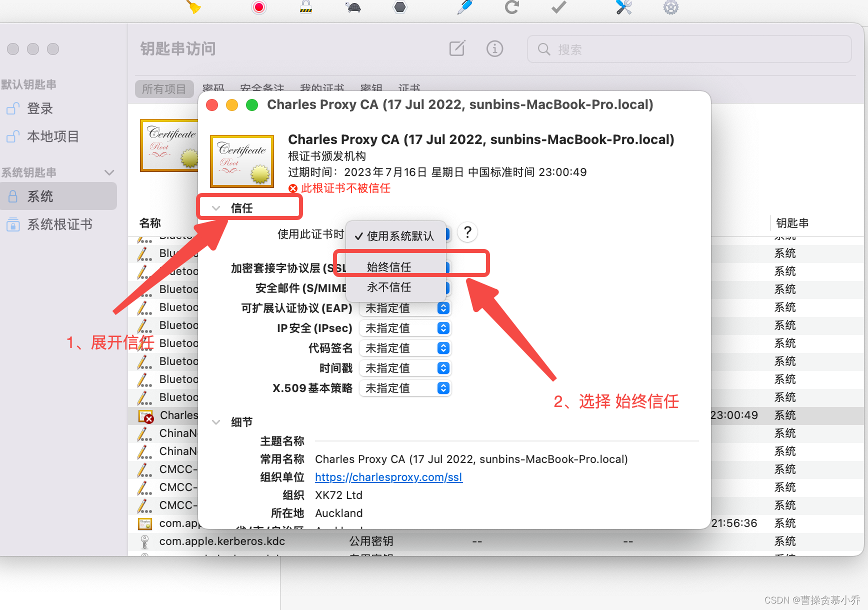Click the 钥匙串 column header
Image resolution: width=868 pixels, height=610 pixels.
point(792,223)
